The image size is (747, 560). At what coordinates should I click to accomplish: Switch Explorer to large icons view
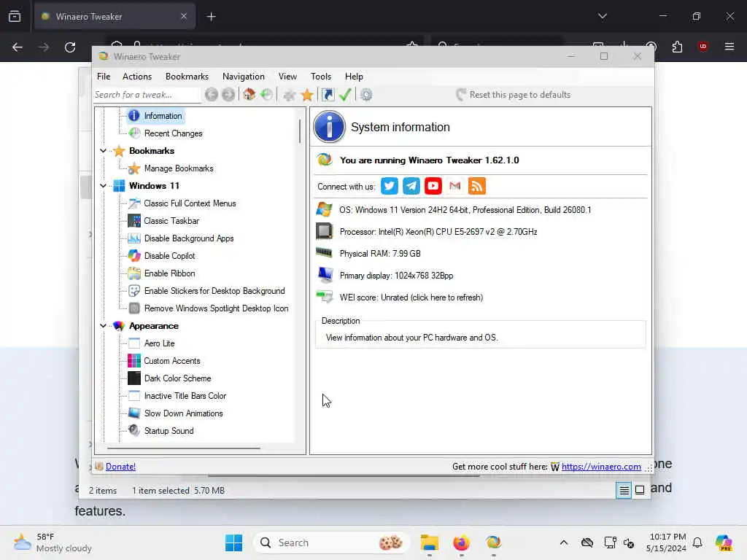pyautogui.click(x=640, y=490)
